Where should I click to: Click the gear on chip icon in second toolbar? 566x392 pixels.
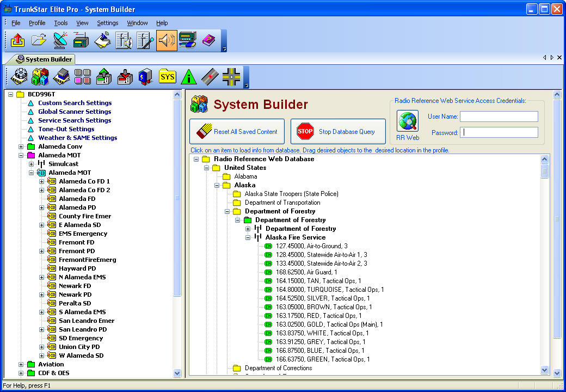point(20,77)
